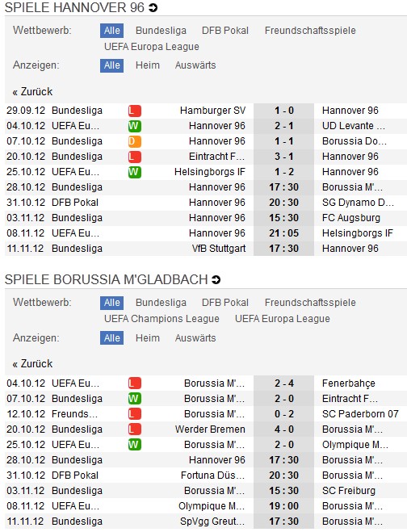Select Auswärts filter in Hannover 96 section
Screen dimensions: 407x532
195,65
